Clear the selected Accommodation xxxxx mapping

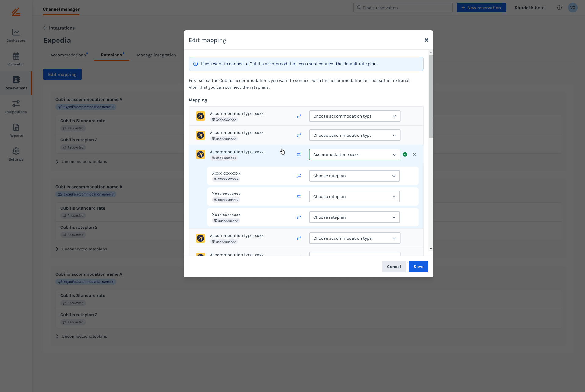[414, 154]
